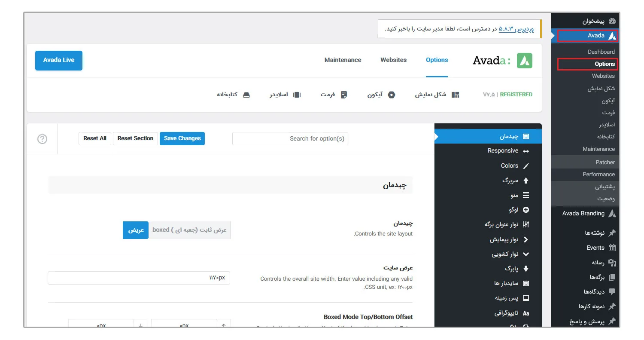Click the question mark help icon
The width and height of the screenshot is (644, 340).
(42, 139)
